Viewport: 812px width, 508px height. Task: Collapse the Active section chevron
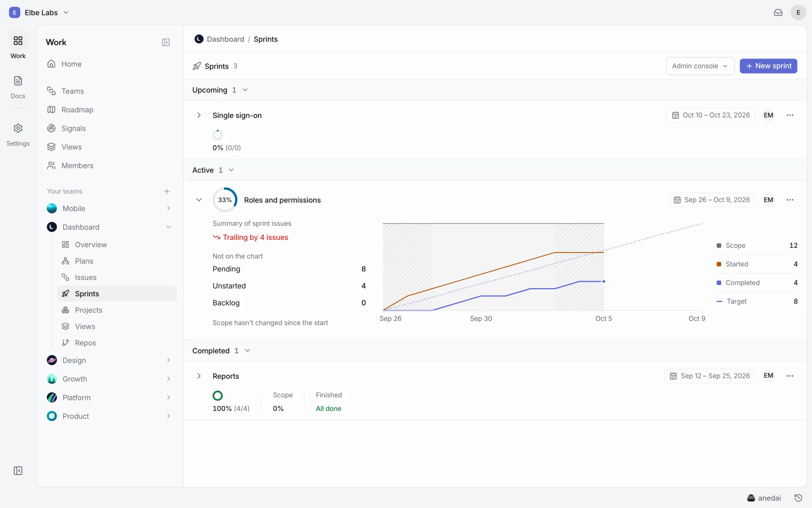click(231, 170)
